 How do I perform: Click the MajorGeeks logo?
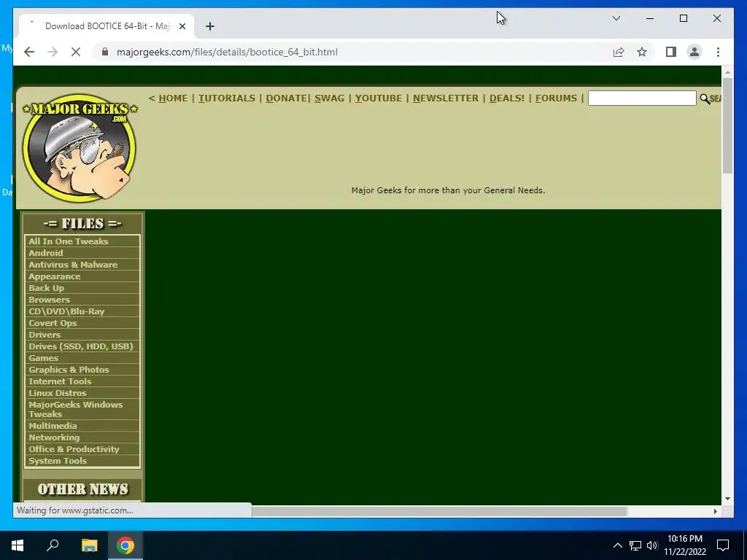point(80,148)
